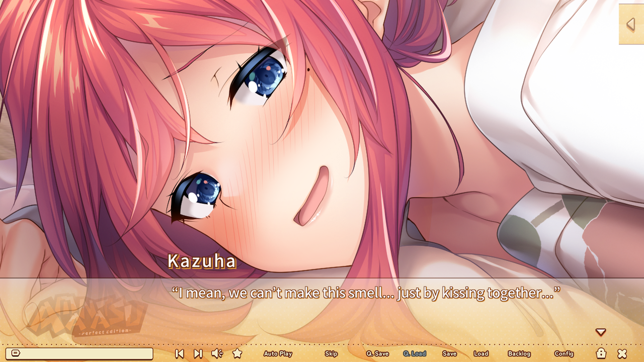This screenshot has width=644, height=362.
Task: Activate Skip mode
Action: point(331,353)
